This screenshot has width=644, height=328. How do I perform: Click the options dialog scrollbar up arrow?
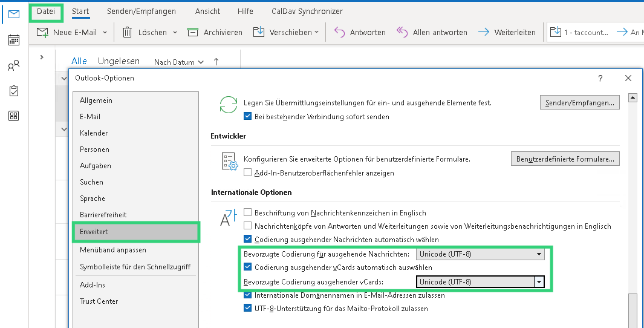(x=633, y=98)
